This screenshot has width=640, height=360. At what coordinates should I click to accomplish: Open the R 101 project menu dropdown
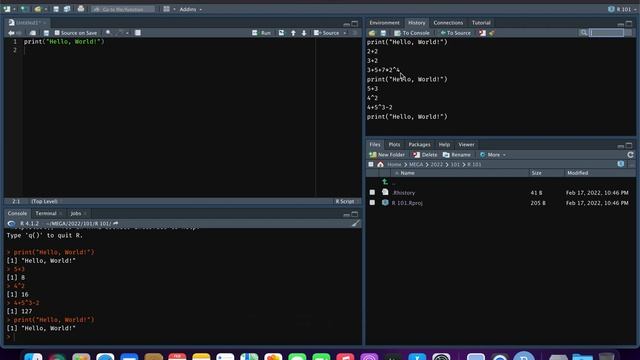click(622, 9)
